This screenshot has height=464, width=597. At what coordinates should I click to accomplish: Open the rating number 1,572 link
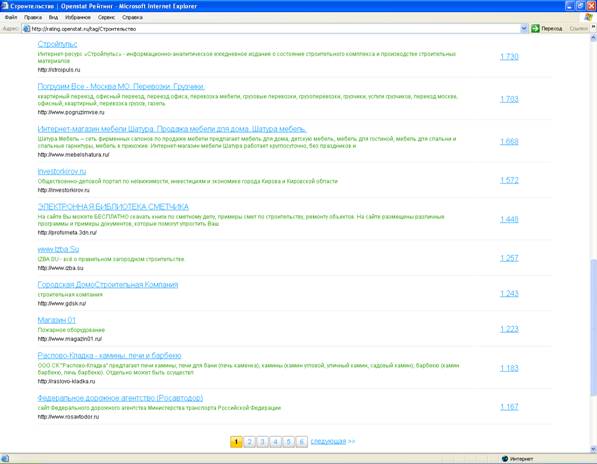[x=509, y=180]
